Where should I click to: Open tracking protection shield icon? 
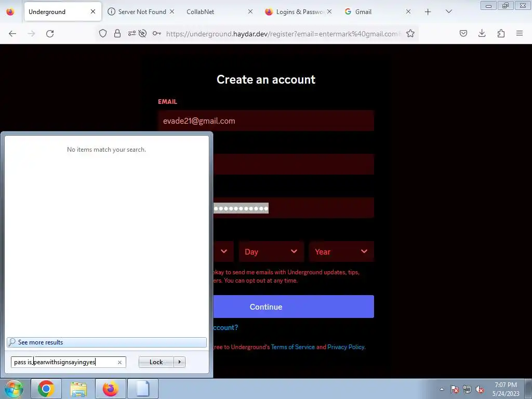(103, 33)
